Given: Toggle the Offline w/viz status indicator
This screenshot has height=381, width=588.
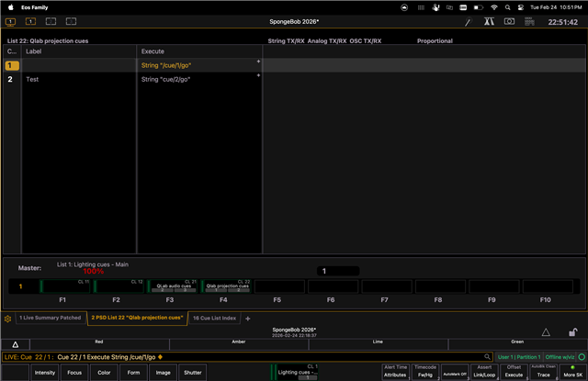Looking at the screenshot, I should 561,356.
